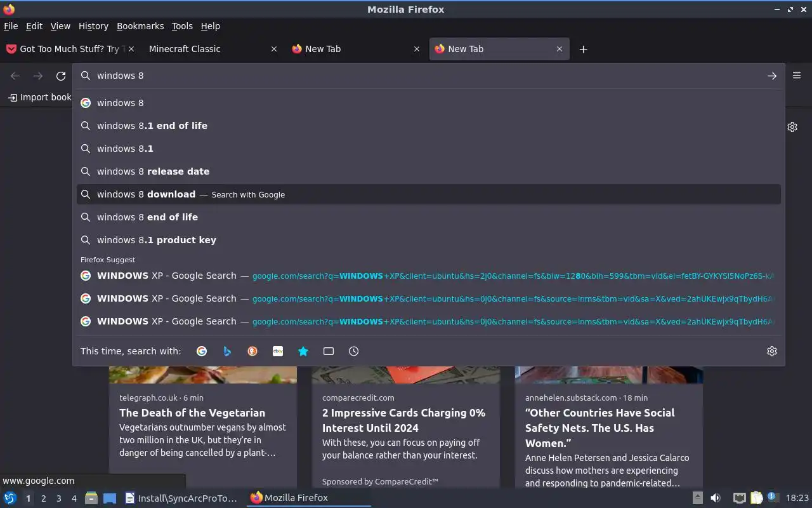812x508 pixels.
Task: Open the clipboard tray icon
Action: pos(756,498)
